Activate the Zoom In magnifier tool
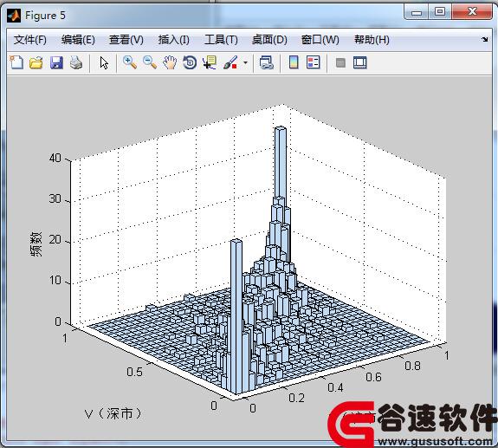The image size is (498, 448). click(x=130, y=62)
